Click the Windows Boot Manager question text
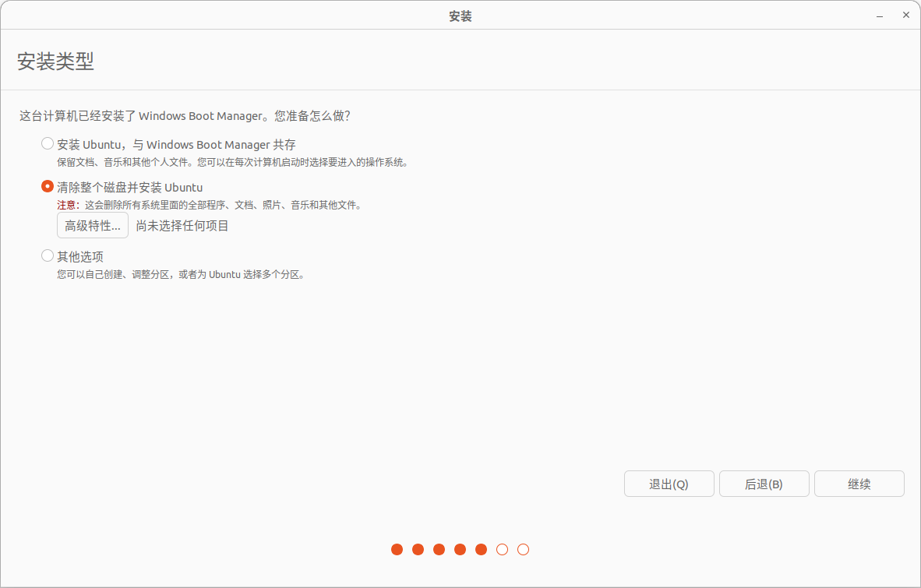Viewport: 921px width, 588px height. point(185,115)
